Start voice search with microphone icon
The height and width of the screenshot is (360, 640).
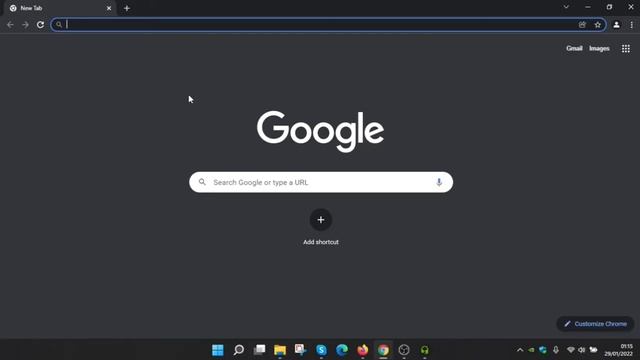(x=439, y=182)
